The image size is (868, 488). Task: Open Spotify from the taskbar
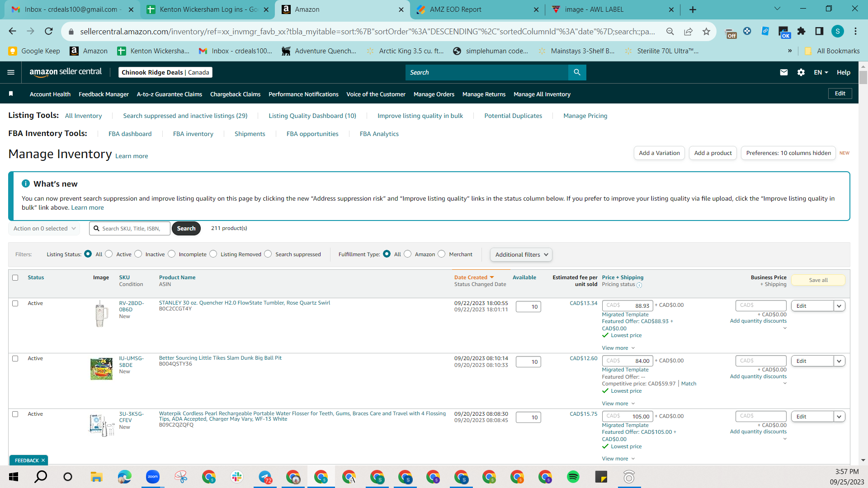coord(573,477)
